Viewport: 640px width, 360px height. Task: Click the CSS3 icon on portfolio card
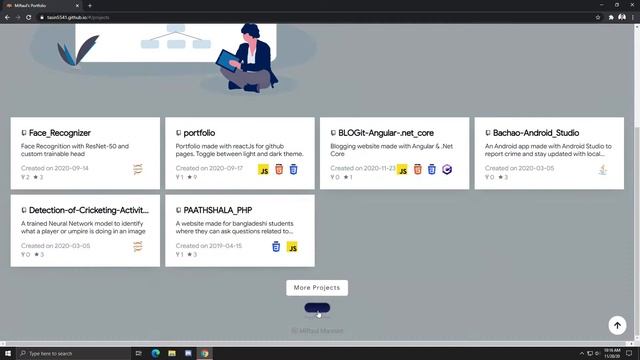pyautogui.click(x=293, y=169)
